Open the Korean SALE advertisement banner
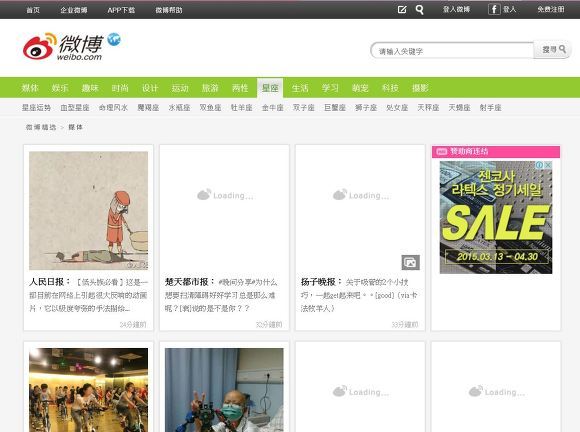This screenshot has width=580, height=432. 496,217
